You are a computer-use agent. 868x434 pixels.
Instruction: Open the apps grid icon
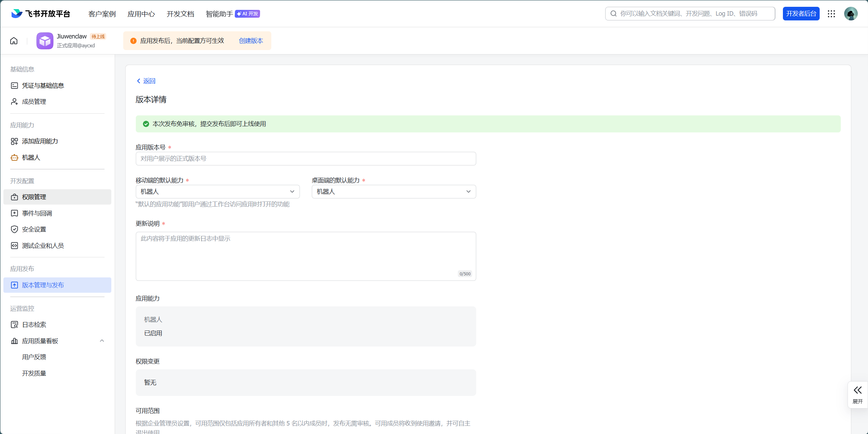click(x=831, y=14)
